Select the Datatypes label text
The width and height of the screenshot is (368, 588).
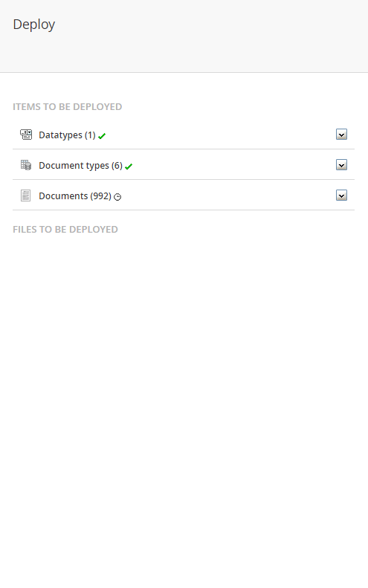tap(60, 135)
